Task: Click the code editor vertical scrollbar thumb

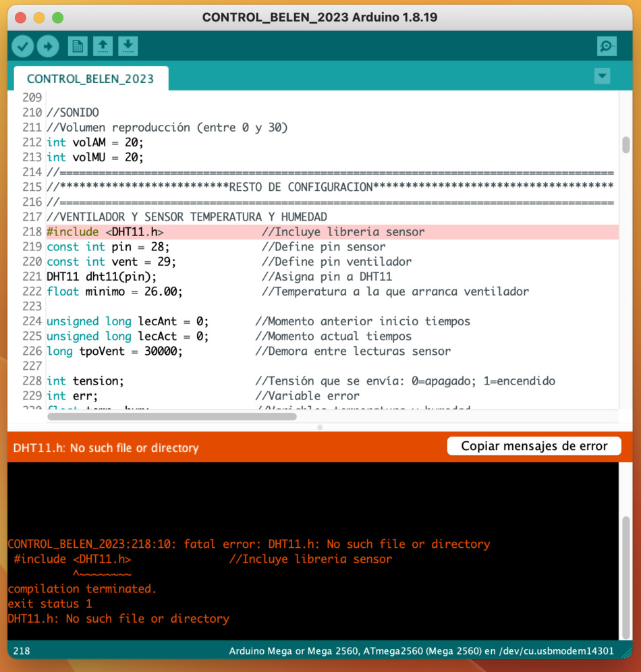Action: [x=626, y=145]
